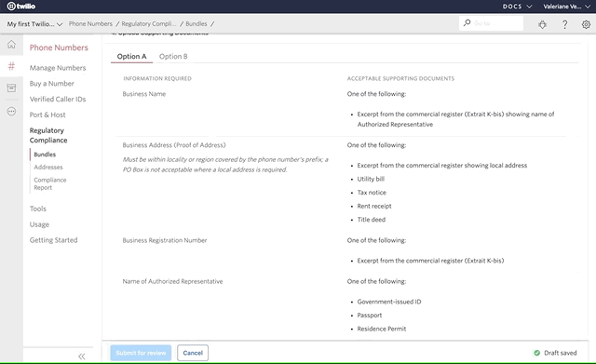The width and height of the screenshot is (596, 364).
Task: Click the search magnifier icon
Action: 467,23
